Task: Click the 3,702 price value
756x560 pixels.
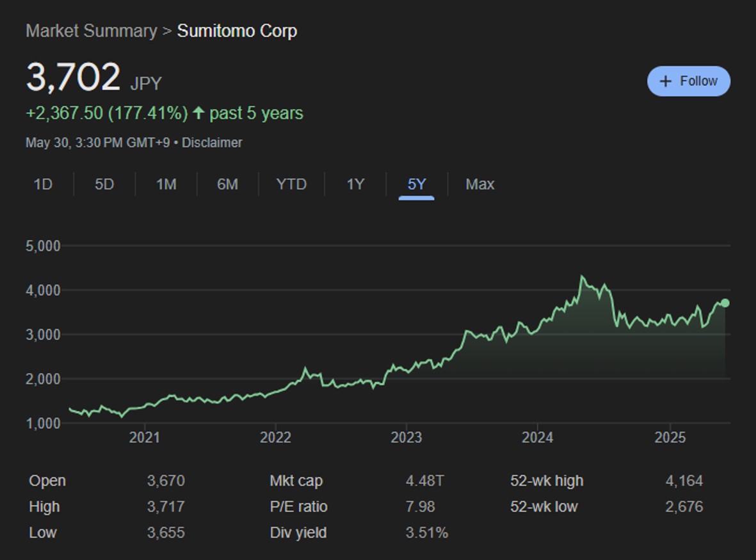Action: coord(73,77)
